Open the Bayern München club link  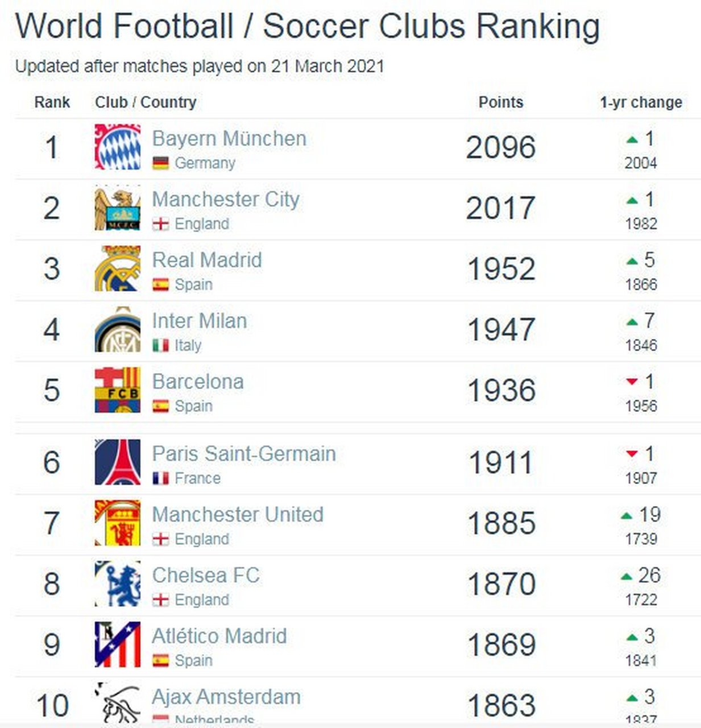(x=229, y=138)
